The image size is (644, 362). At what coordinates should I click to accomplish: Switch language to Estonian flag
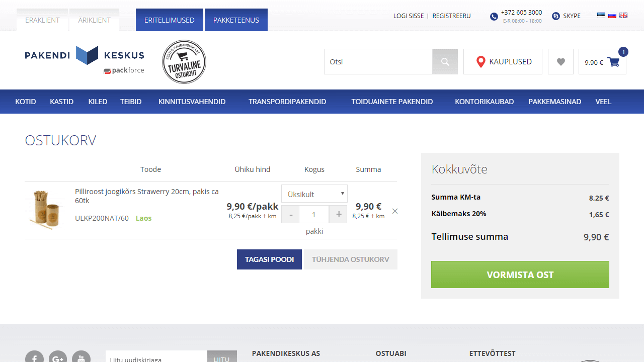[x=601, y=16]
